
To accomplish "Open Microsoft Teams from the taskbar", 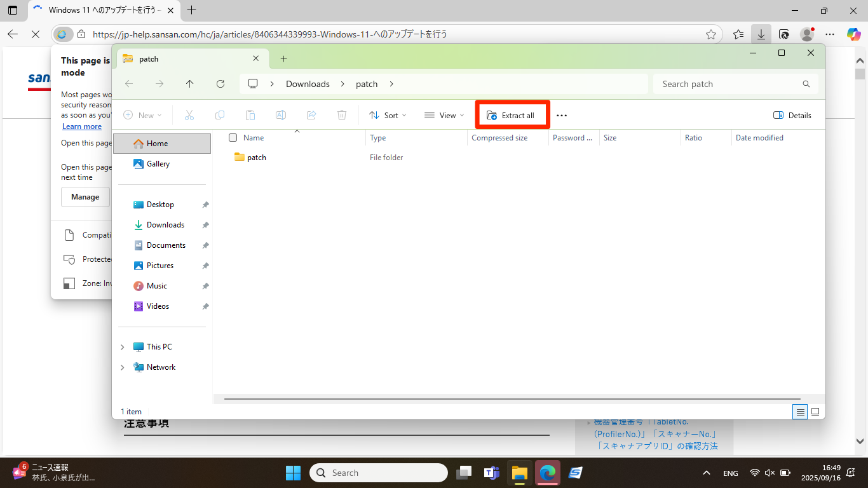I will click(491, 473).
